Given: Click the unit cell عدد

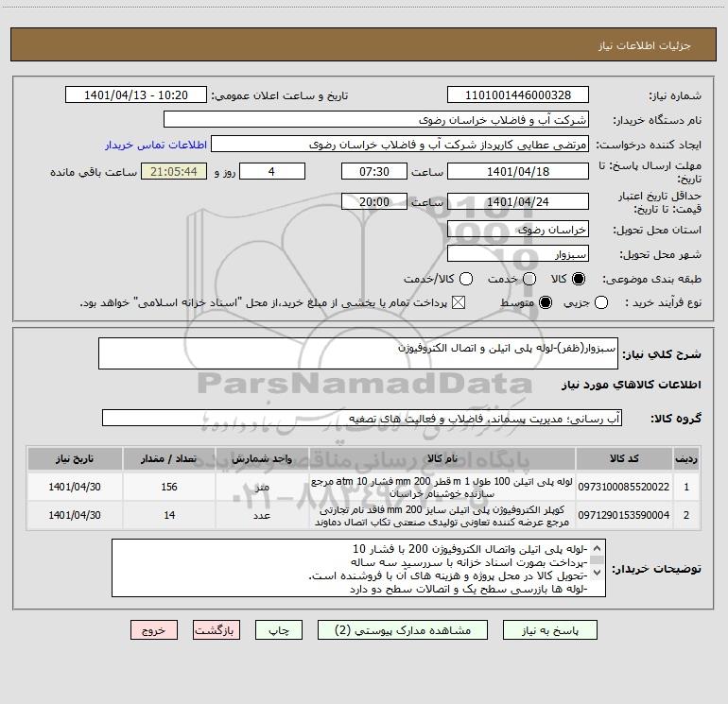Looking at the screenshot, I should pos(262,515).
